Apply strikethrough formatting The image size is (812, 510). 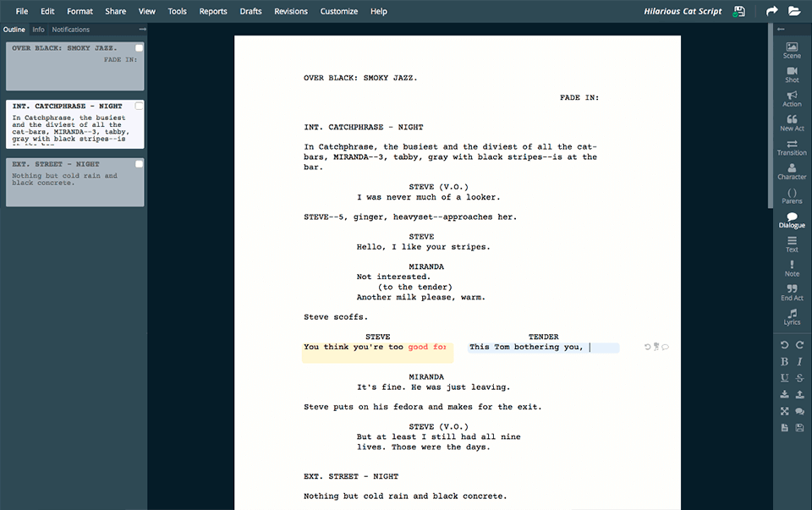pyautogui.click(x=799, y=378)
